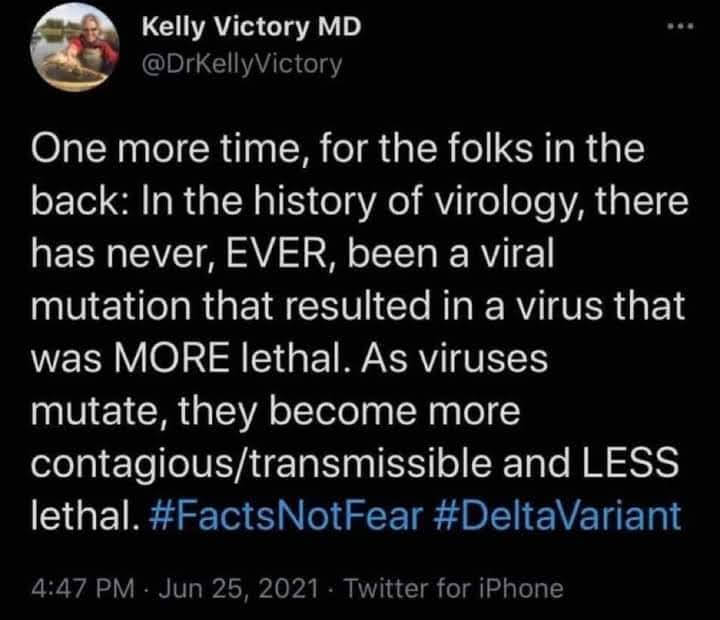This screenshot has width=720, height=620.
Task: Open the @DrKellyVictory handle profile link
Action: pyautogui.click(x=242, y=64)
